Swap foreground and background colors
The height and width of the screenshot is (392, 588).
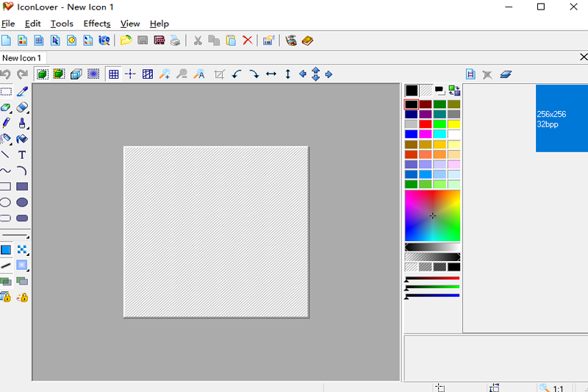454,90
